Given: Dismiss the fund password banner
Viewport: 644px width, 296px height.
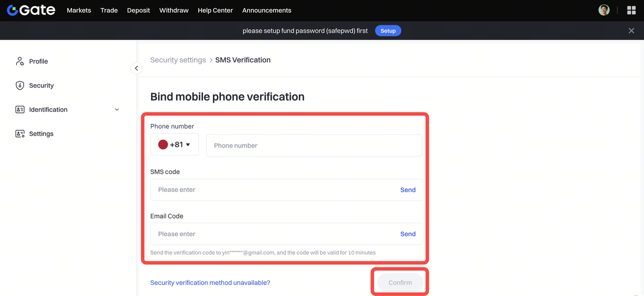Looking at the screenshot, I should 631,31.
